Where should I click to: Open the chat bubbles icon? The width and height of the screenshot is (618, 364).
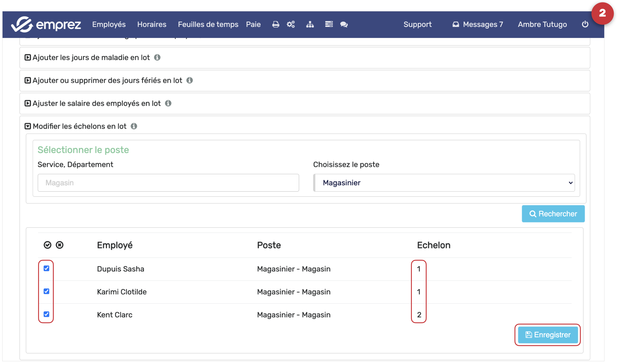tap(344, 24)
